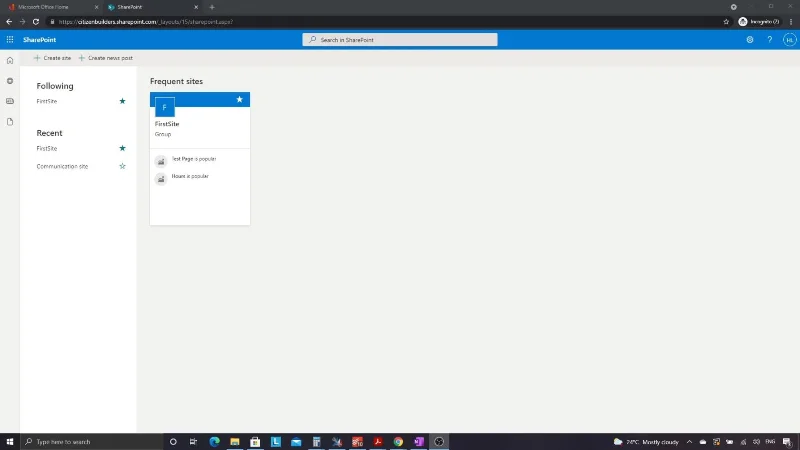Screen dimensions: 800x450
Task: Open Adobe Acrobat from taskbar
Action: coord(378,442)
